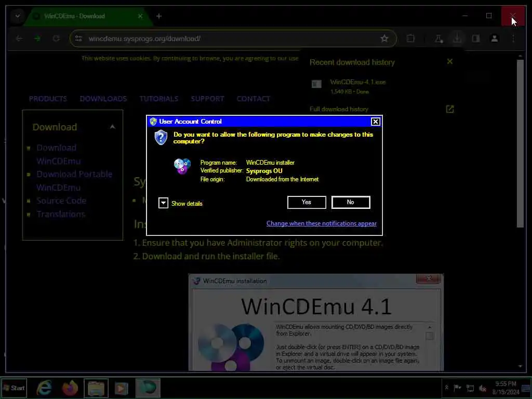View site information icon in address bar
This screenshot has height=399, width=532.
tap(79, 38)
